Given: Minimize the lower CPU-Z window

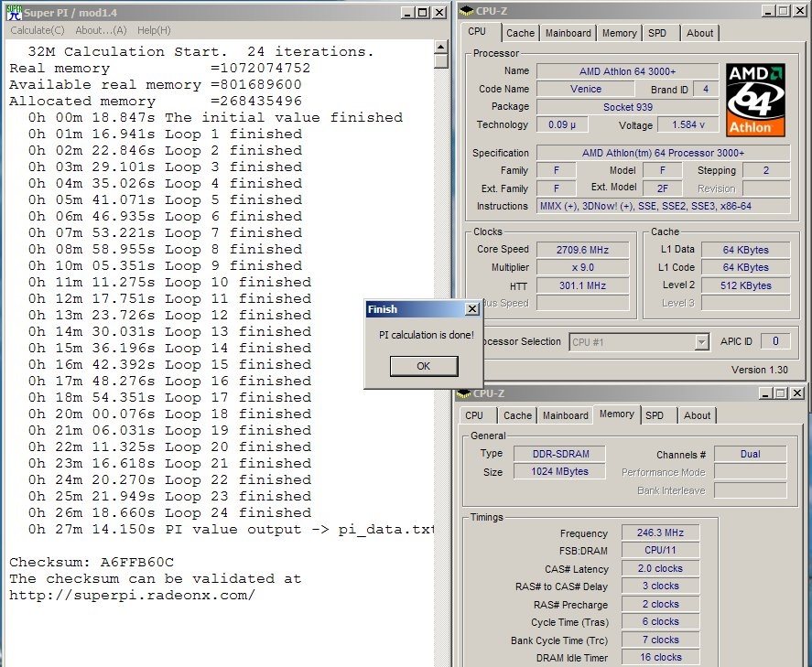Looking at the screenshot, I should click(765, 393).
